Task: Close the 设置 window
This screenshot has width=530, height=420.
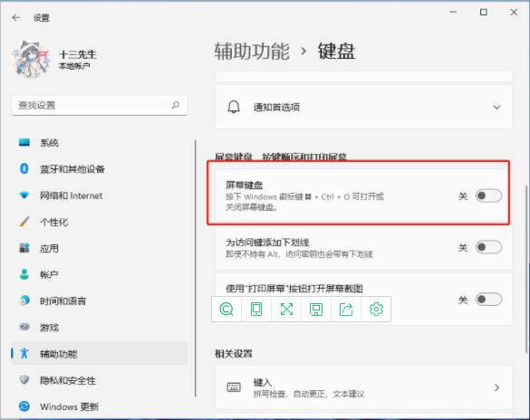Action: click(514, 12)
